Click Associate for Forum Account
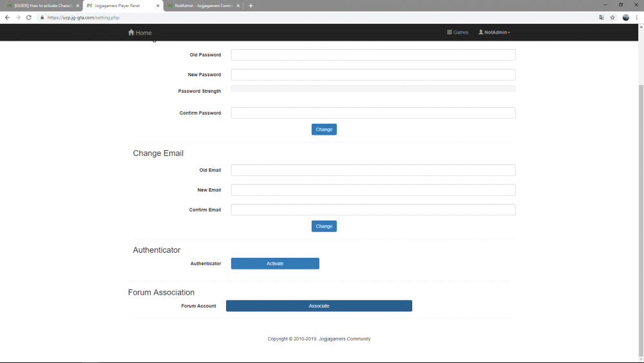Image resolution: width=644 pixels, height=363 pixels. point(319,306)
